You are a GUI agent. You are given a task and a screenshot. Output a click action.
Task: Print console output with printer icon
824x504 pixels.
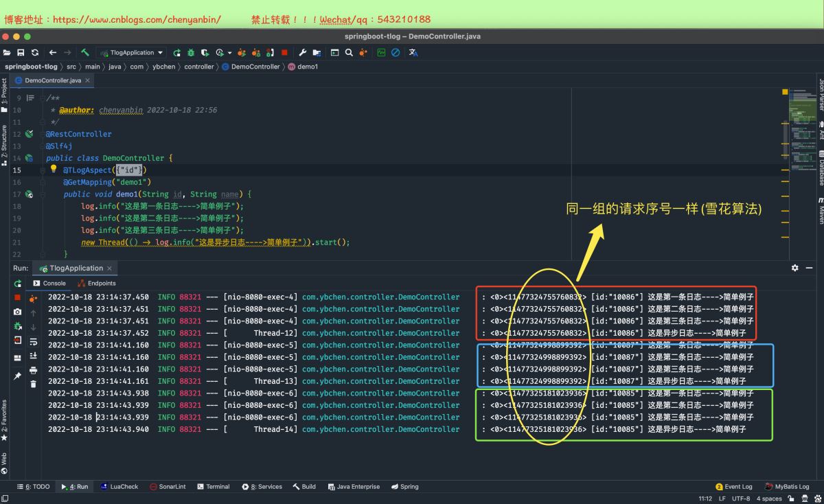[33, 370]
